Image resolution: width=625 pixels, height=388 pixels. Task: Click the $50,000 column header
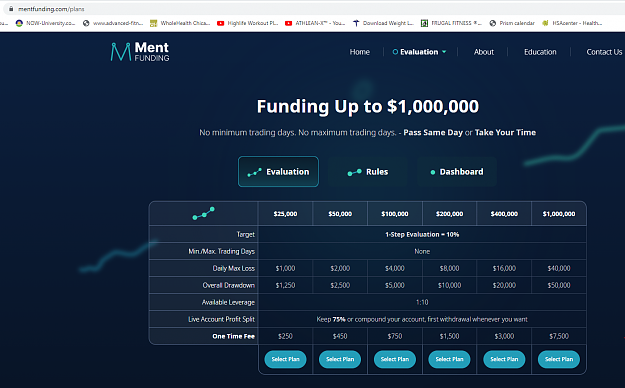click(340, 214)
